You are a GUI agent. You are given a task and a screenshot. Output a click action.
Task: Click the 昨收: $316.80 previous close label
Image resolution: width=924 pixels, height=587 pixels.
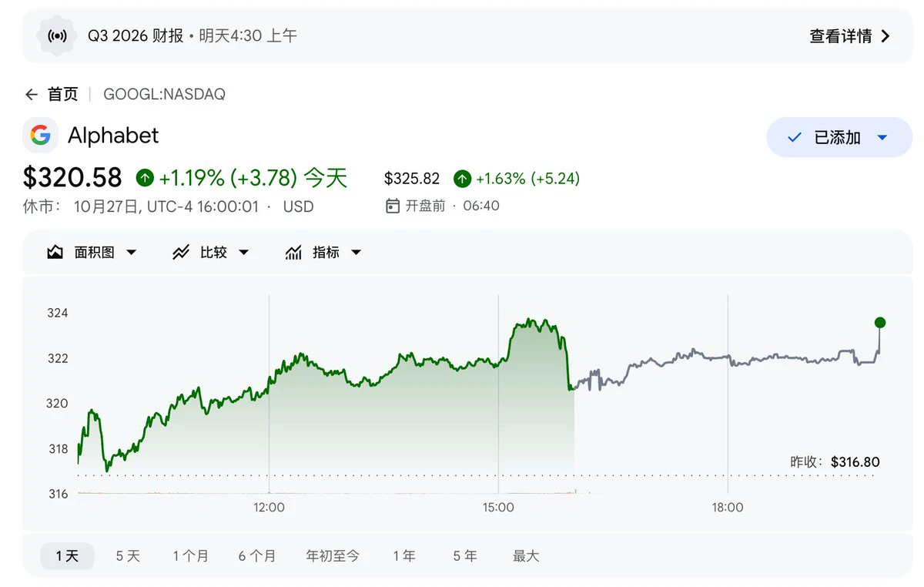835,462
